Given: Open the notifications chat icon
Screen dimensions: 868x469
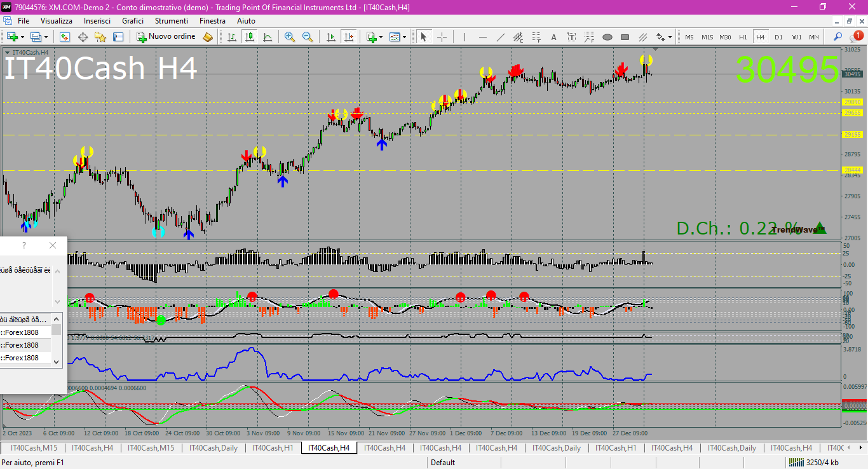Looking at the screenshot, I should [x=855, y=37].
